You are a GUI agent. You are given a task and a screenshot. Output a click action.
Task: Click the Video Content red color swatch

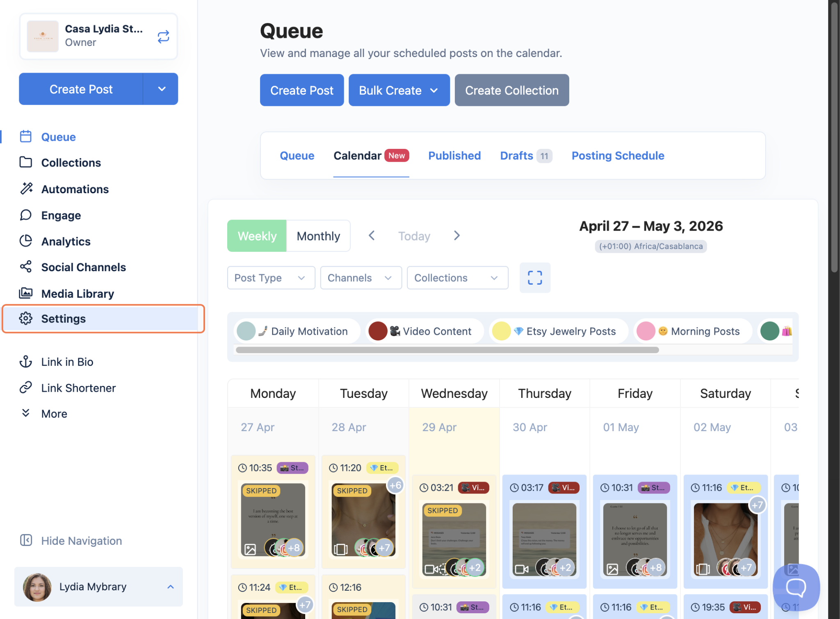pyautogui.click(x=378, y=331)
